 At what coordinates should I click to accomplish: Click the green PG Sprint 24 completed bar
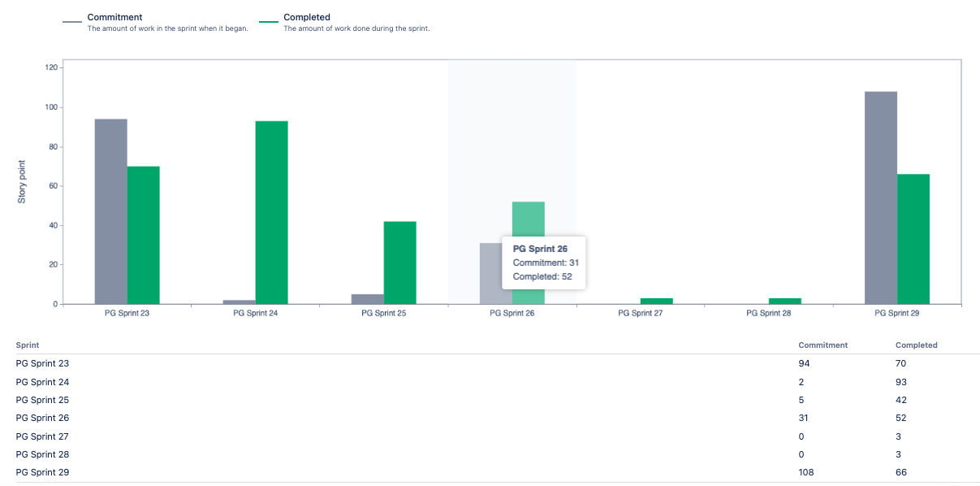click(272, 212)
